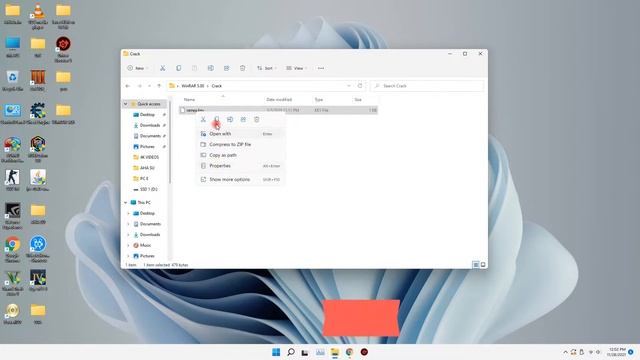Open the New dropdown in Explorer toolbar
This screenshot has height=360, width=640.
coord(138,68)
